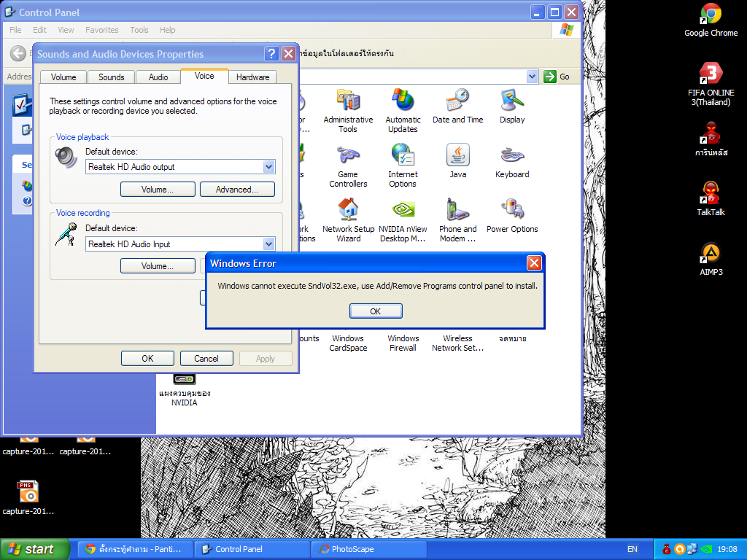This screenshot has width=747, height=560.
Task: Click the Back arrow in Control Panel
Action: point(18,53)
